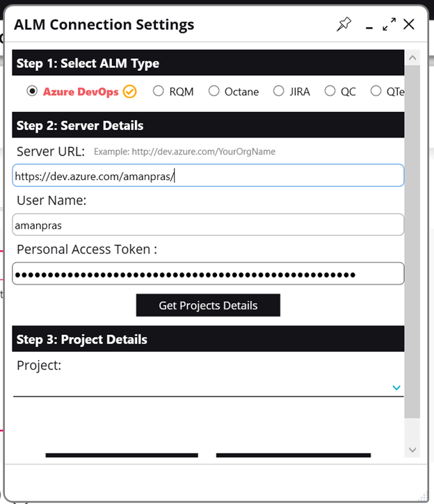Click the orange checkmark beside Azure DevOps
This screenshot has width=434, height=504.
click(x=130, y=92)
